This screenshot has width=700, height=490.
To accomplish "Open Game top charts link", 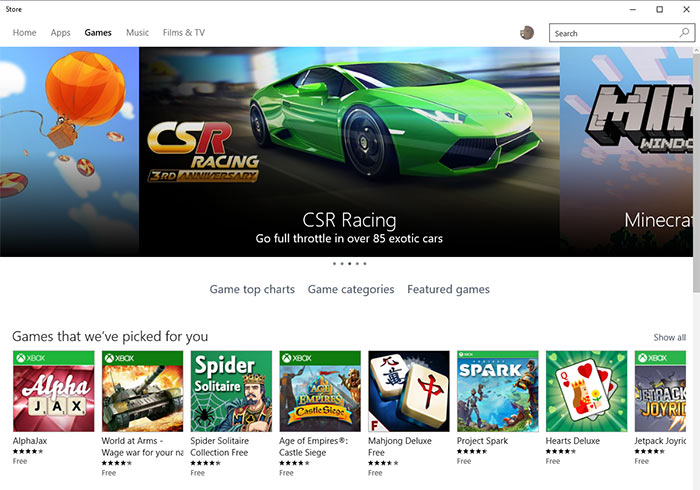I will coord(252,290).
